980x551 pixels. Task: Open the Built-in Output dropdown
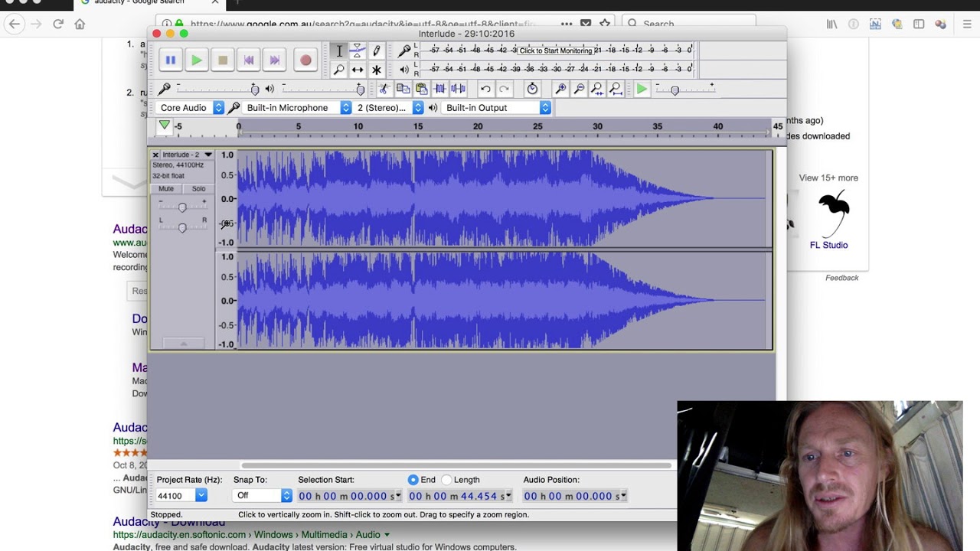pyautogui.click(x=496, y=108)
